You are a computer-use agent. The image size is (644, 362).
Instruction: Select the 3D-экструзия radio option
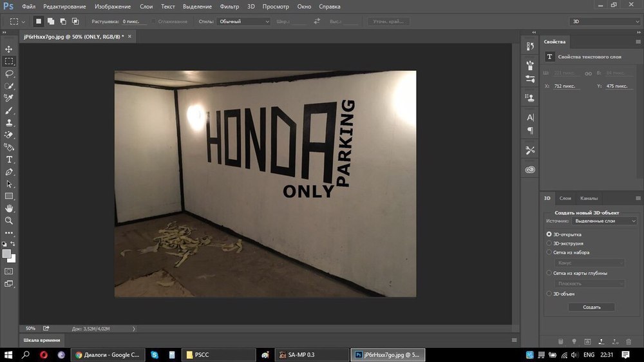pyautogui.click(x=549, y=243)
